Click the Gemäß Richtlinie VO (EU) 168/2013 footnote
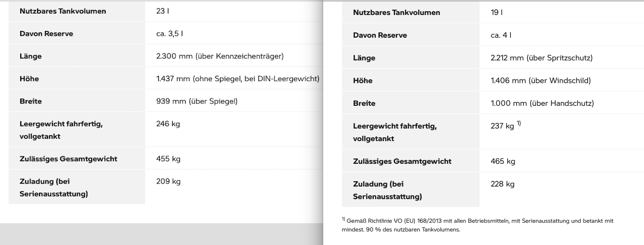This screenshot has width=644, height=245. click(x=477, y=225)
